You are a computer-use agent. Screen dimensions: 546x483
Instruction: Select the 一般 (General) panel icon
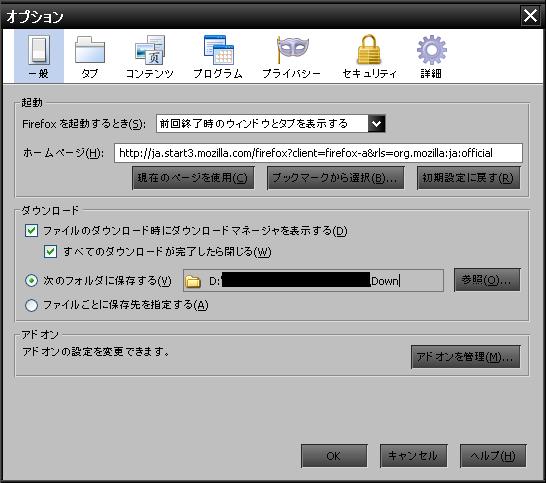point(39,56)
